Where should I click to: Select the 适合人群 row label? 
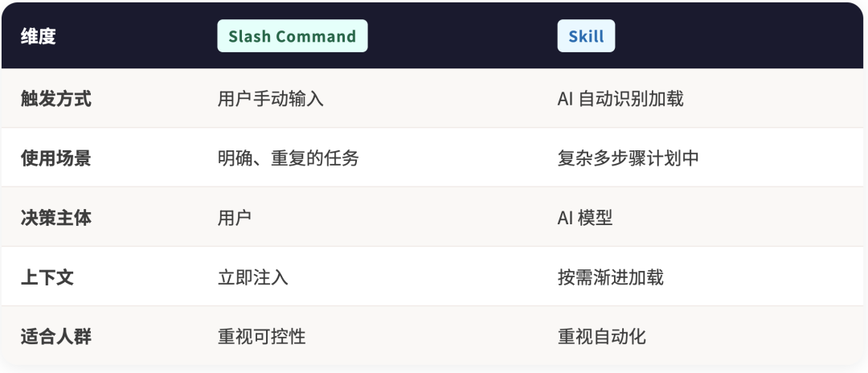pyautogui.click(x=56, y=336)
